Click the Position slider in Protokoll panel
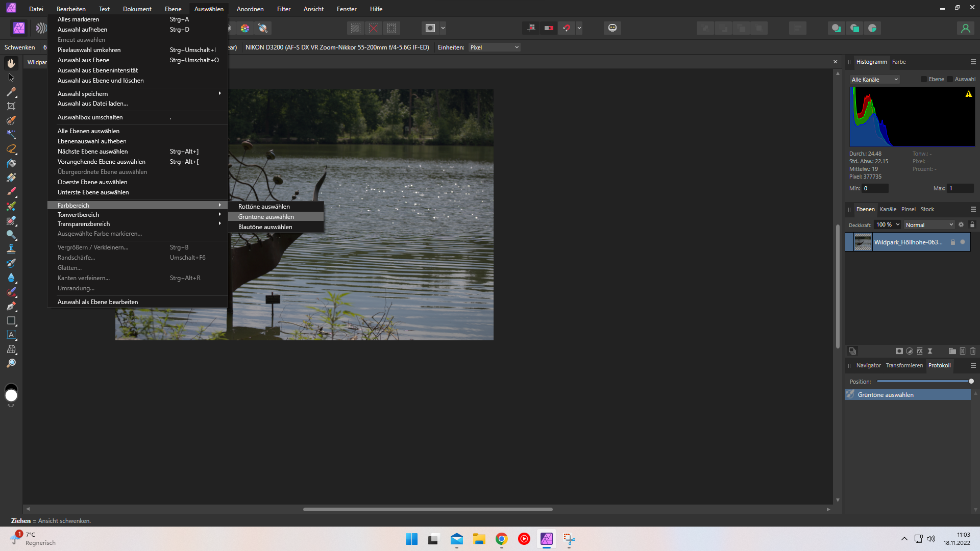Image resolution: width=980 pixels, height=551 pixels. (925, 381)
